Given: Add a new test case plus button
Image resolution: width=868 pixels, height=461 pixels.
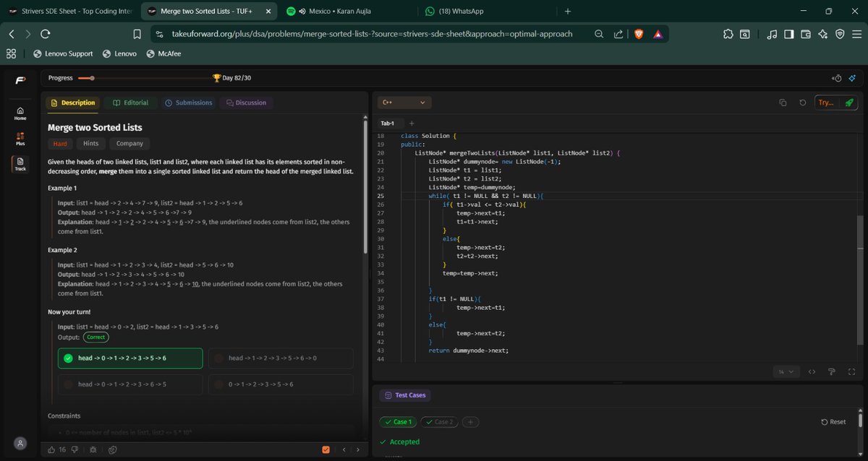Looking at the screenshot, I should click(469, 422).
